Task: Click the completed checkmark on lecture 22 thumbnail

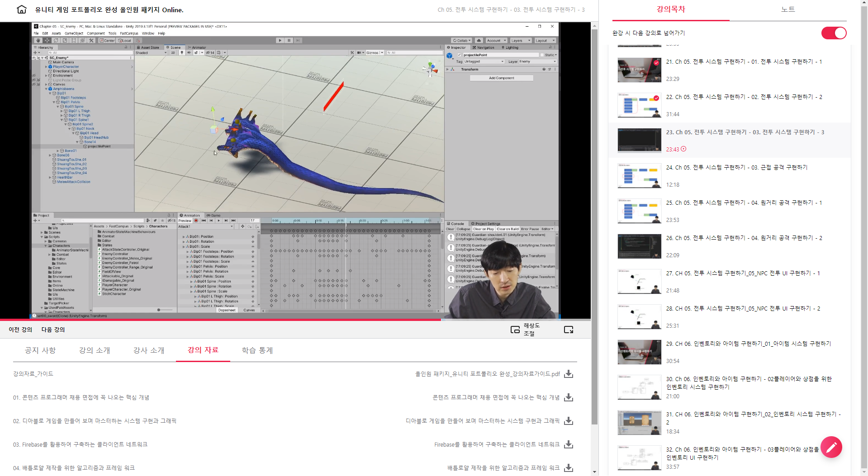Action: (x=656, y=98)
